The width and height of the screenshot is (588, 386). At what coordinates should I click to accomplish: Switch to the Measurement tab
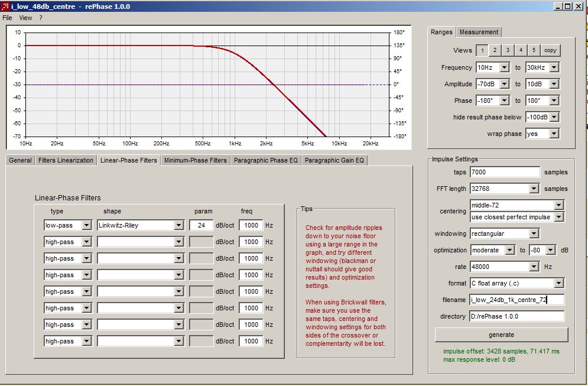(x=479, y=32)
